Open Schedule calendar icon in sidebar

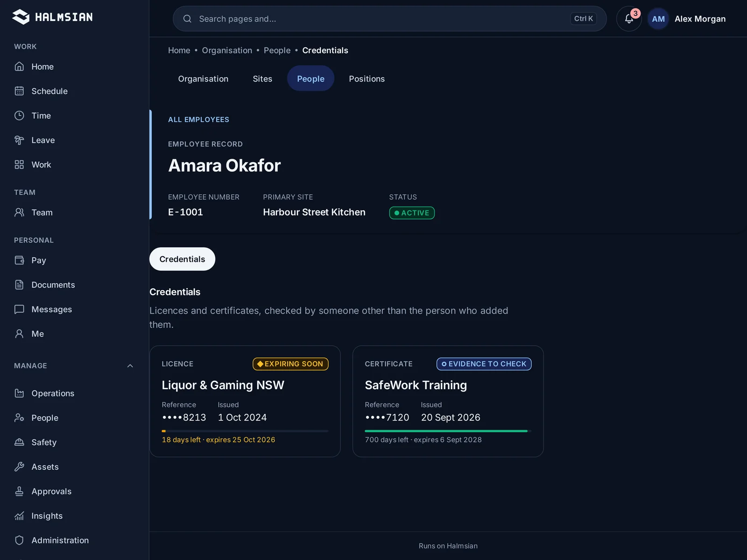pos(19,91)
